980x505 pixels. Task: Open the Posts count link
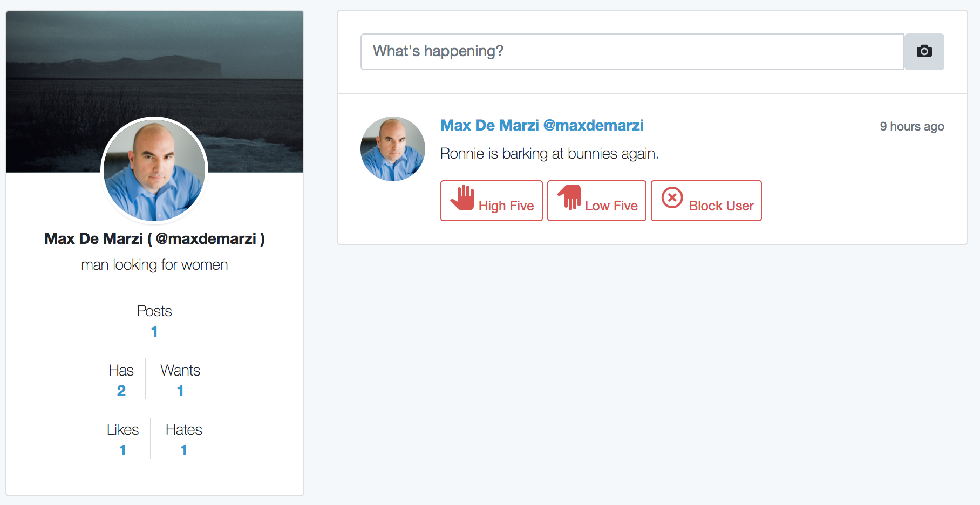tap(154, 331)
